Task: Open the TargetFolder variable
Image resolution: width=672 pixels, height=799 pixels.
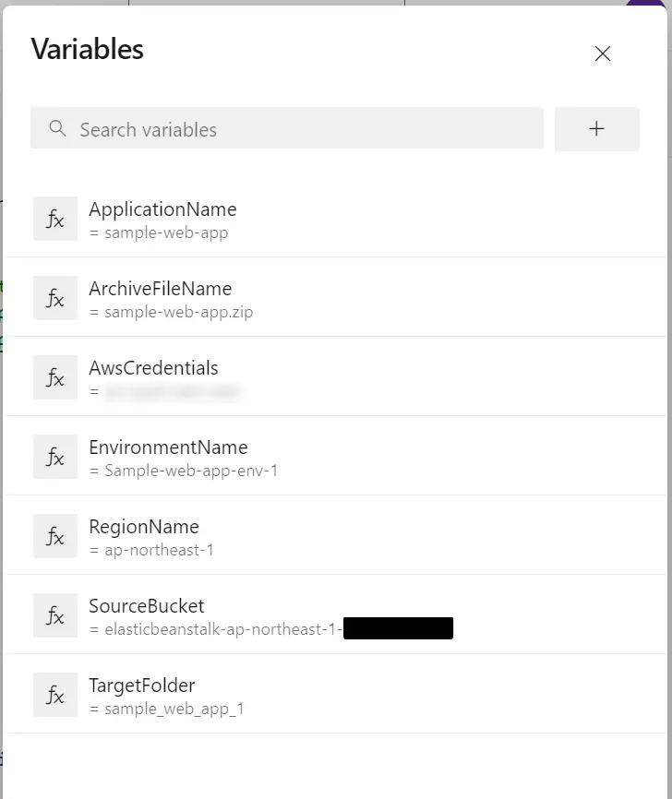Action: pyautogui.click(x=335, y=695)
